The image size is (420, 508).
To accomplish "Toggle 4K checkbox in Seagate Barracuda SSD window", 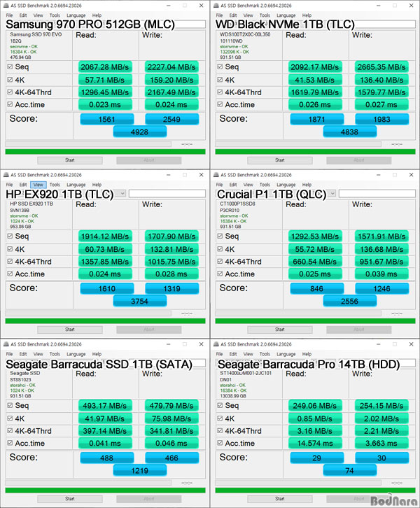I will coord(10,418).
